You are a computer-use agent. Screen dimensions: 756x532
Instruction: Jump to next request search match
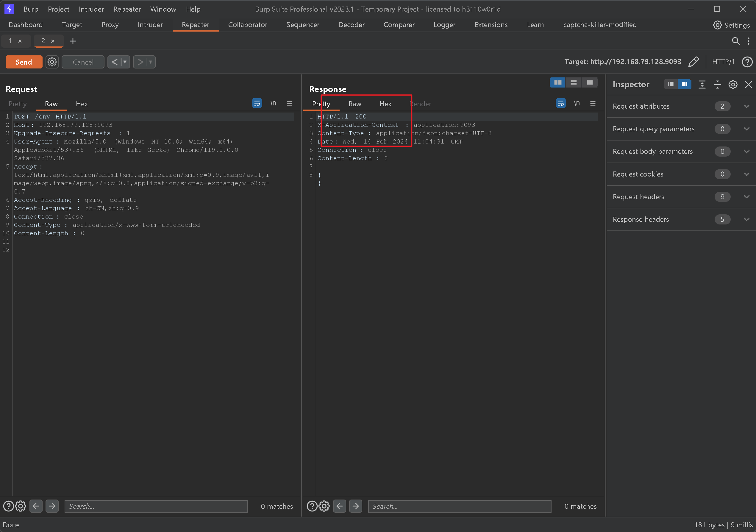pyautogui.click(x=52, y=506)
